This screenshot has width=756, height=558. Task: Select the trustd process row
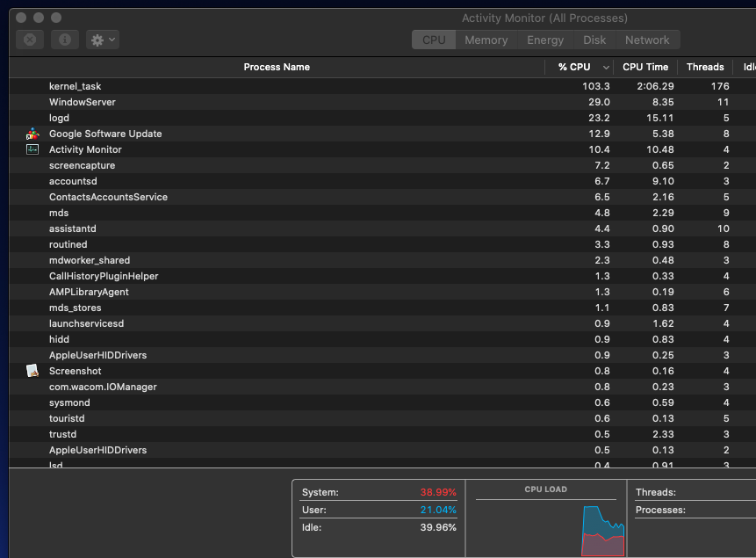382,434
